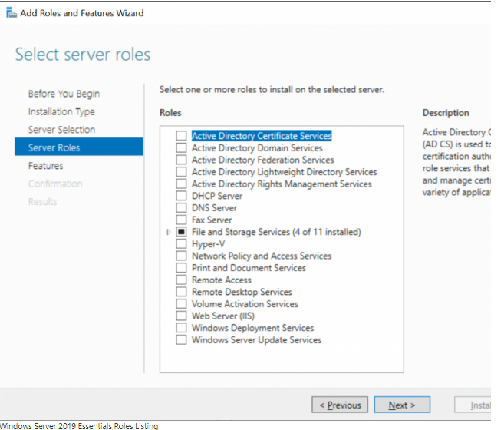
Task: Highlight Active Directory Rights Management Services label
Action: pyautogui.click(x=282, y=184)
